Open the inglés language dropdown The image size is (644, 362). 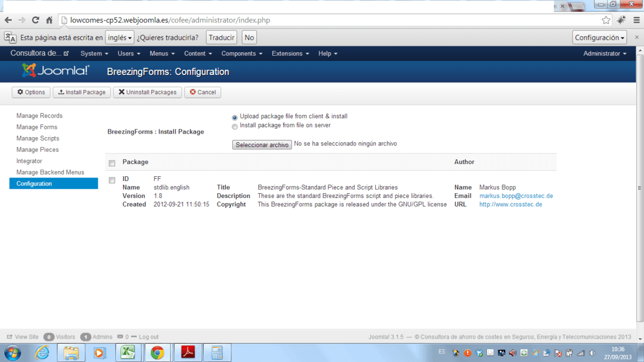tap(119, 37)
